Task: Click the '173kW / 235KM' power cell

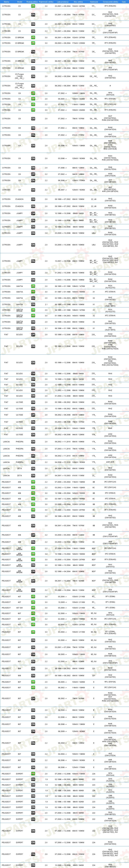Action: pyautogui.click(x=78, y=43)
